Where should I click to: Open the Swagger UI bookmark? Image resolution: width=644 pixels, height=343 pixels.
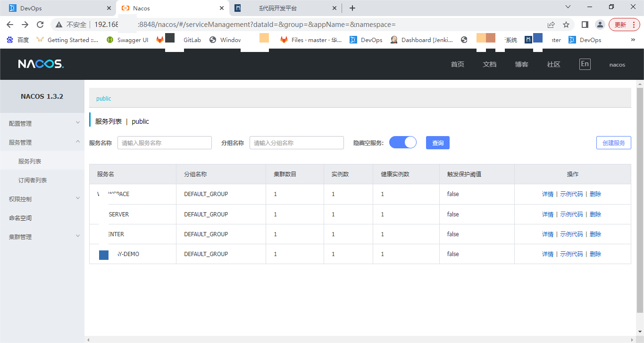tap(127, 40)
